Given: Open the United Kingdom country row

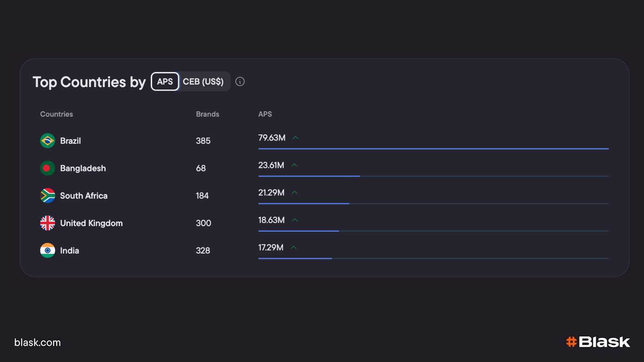Looking at the screenshot, I should click(x=91, y=223).
